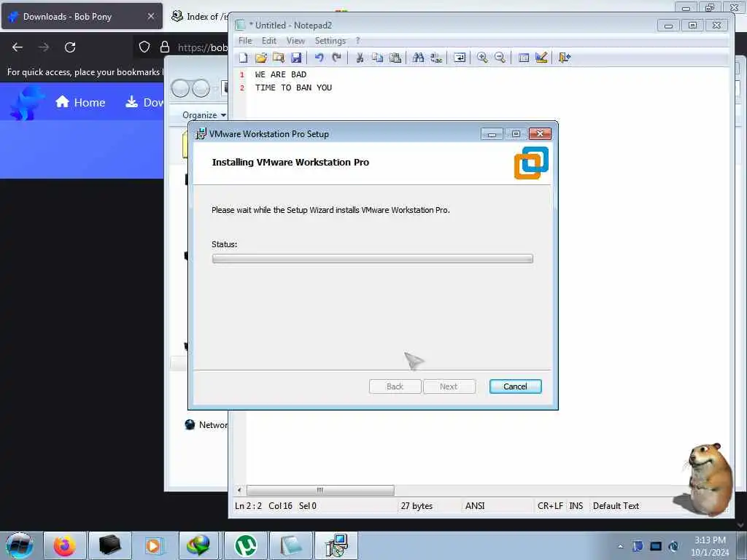This screenshot has height=560, width=747.
Task: Click 'TIME TO BAN YOU' line in editor
Action: [x=293, y=87]
